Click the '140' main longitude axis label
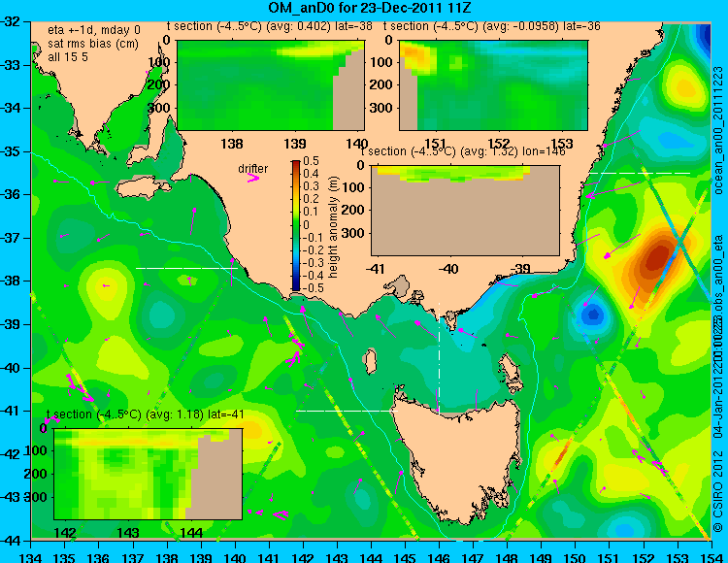 pyautogui.click(x=235, y=557)
